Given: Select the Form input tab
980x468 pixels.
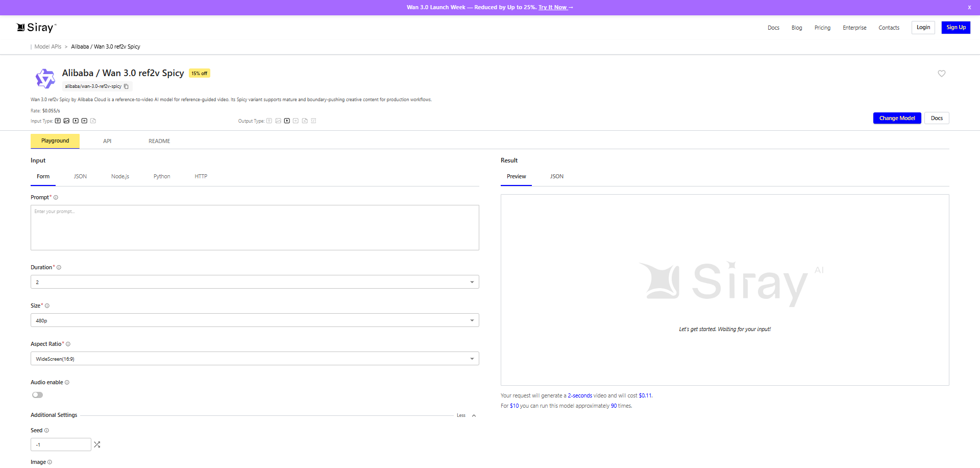Looking at the screenshot, I should pyautogui.click(x=43, y=177).
